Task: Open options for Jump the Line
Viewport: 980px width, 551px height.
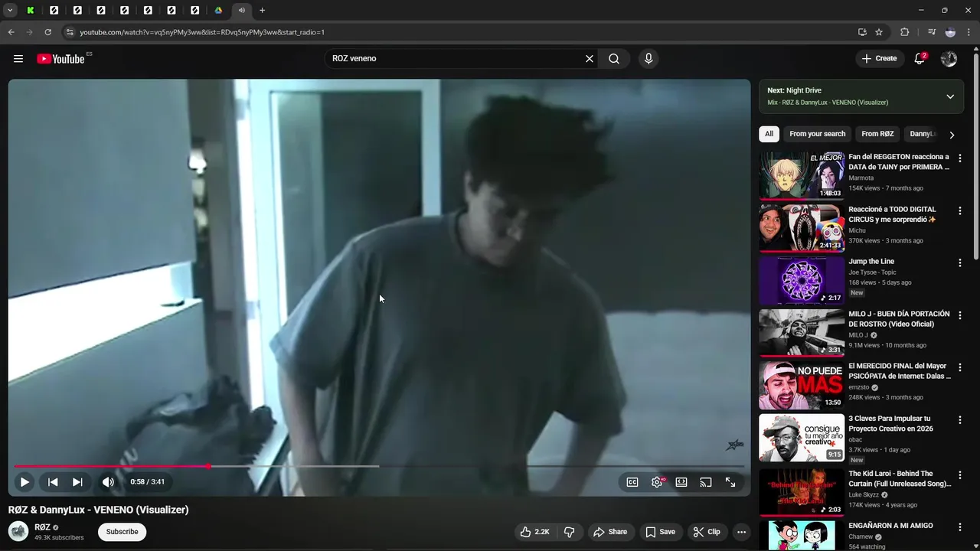Action: (x=960, y=262)
